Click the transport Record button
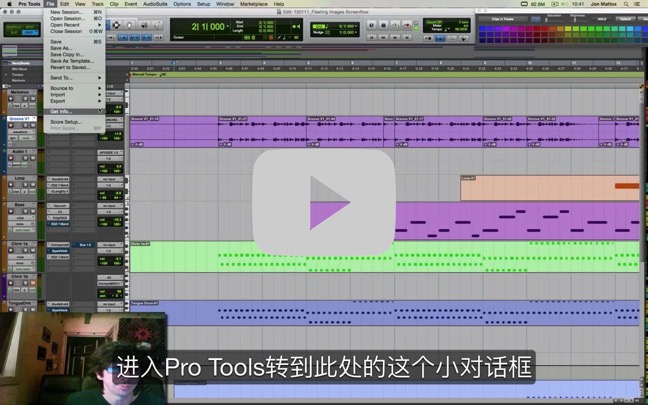The height and width of the screenshot is (405, 648). (x=407, y=25)
